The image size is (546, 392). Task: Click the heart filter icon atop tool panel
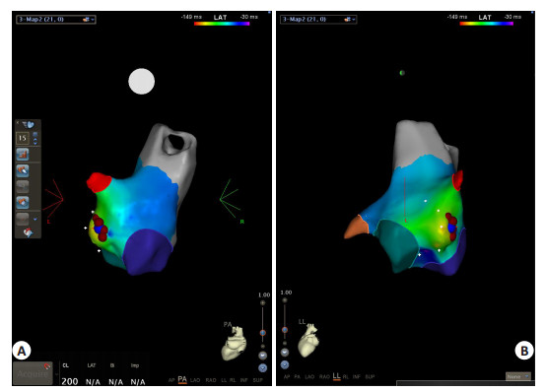pyautogui.click(x=28, y=124)
